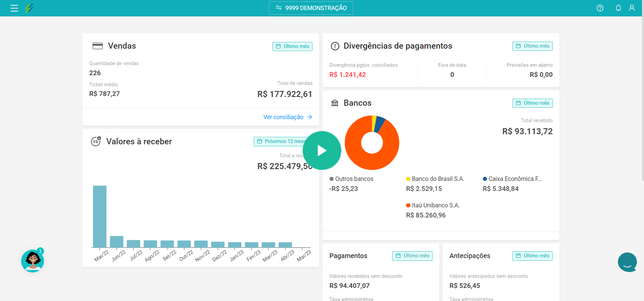Click the Total recebido R$ 93.113,72 value
644x301 pixels.
(x=527, y=131)
